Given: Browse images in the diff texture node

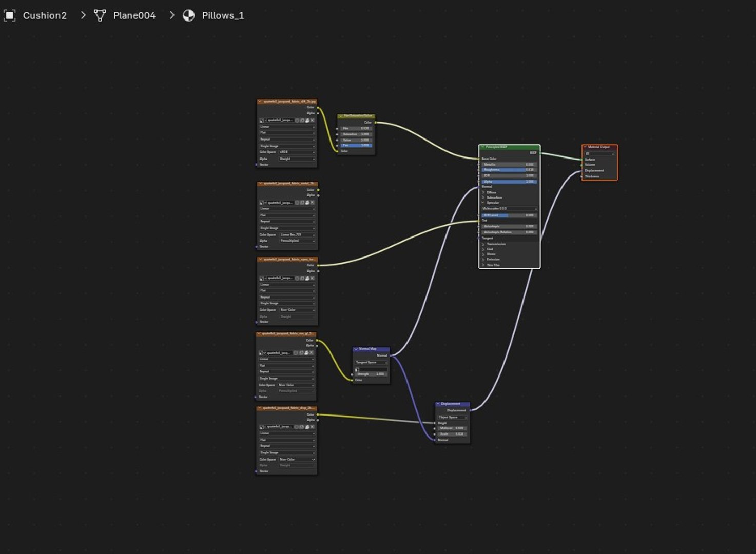Looking at the screenshot, I should (262, 120).
